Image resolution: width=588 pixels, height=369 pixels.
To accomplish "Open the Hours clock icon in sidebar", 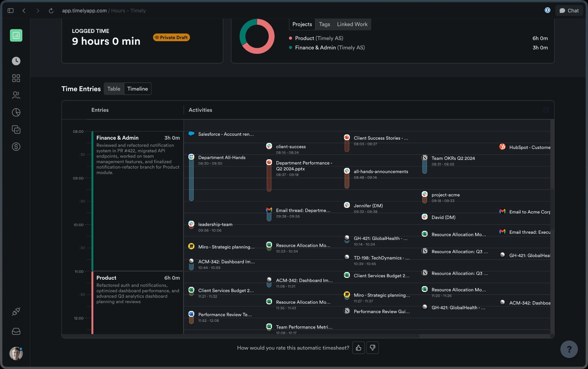I will (x=16, y=61).
